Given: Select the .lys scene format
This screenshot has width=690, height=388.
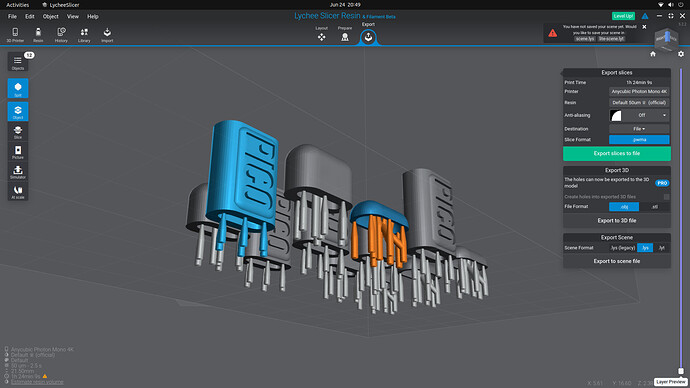Looking at the screenshot, I should click(645, 248).
